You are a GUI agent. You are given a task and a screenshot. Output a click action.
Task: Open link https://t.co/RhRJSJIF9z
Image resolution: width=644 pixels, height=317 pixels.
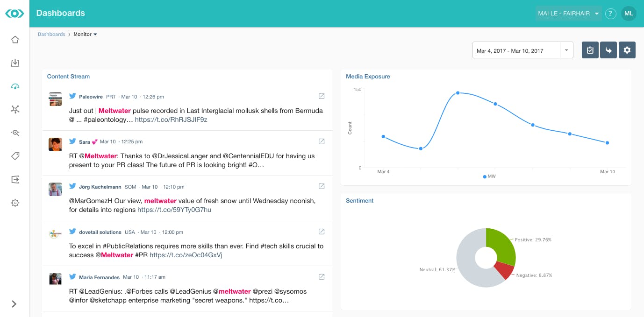(x=171, y=120)
